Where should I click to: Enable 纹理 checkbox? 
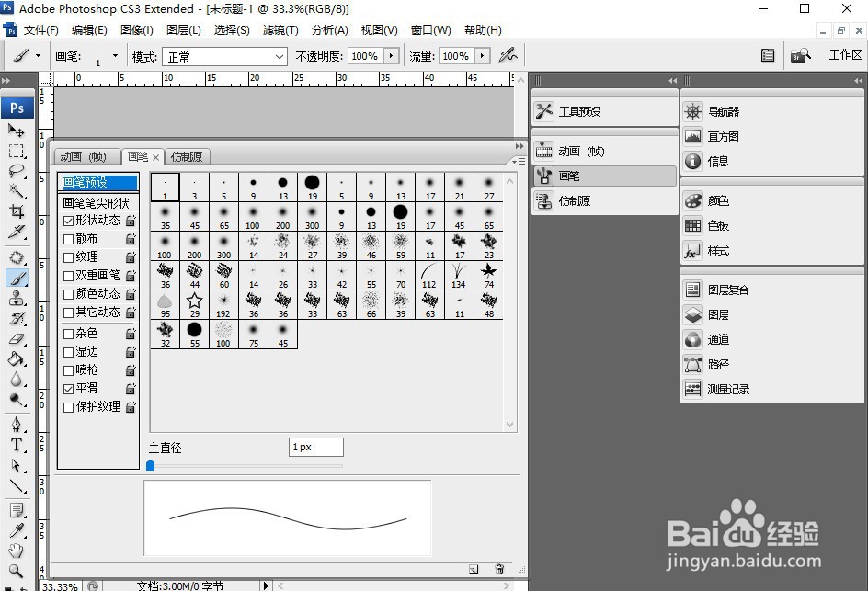click(69, 257)
